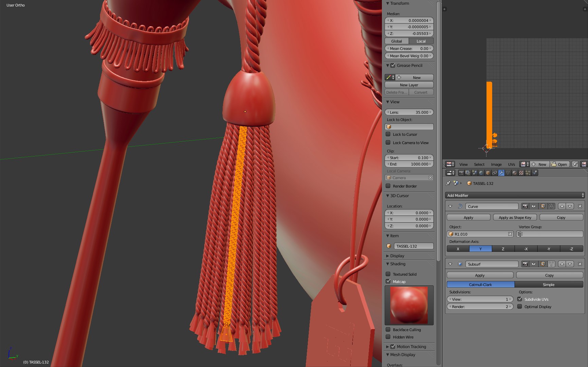Open the Texture properties tab (checker icon)

pos(521,173)
